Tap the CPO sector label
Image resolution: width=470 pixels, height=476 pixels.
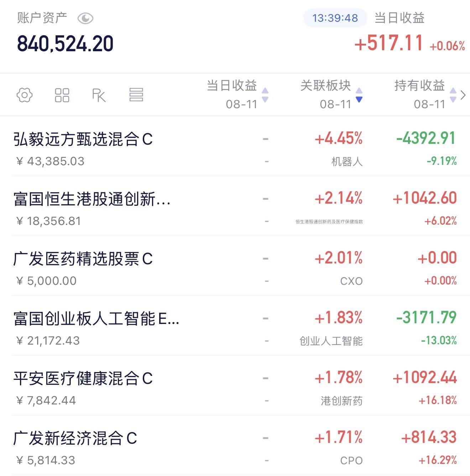pyautogui.click(x=351, y=460)
